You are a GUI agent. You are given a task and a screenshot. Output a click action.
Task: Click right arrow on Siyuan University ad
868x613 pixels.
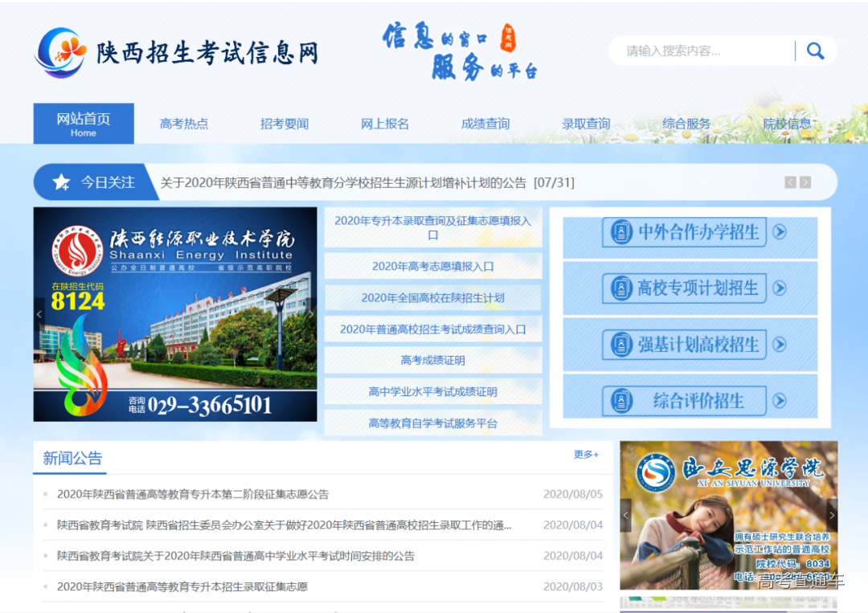tap(831, 515)
